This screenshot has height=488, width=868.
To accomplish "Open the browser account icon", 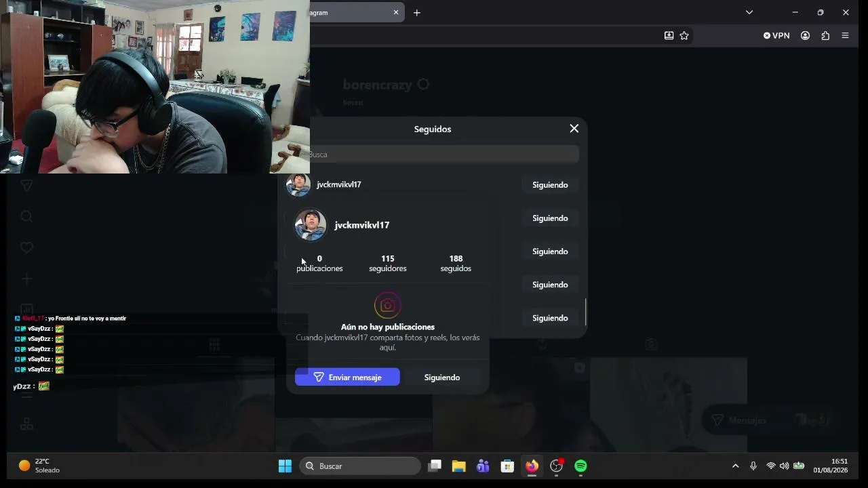I will point(806,35).
